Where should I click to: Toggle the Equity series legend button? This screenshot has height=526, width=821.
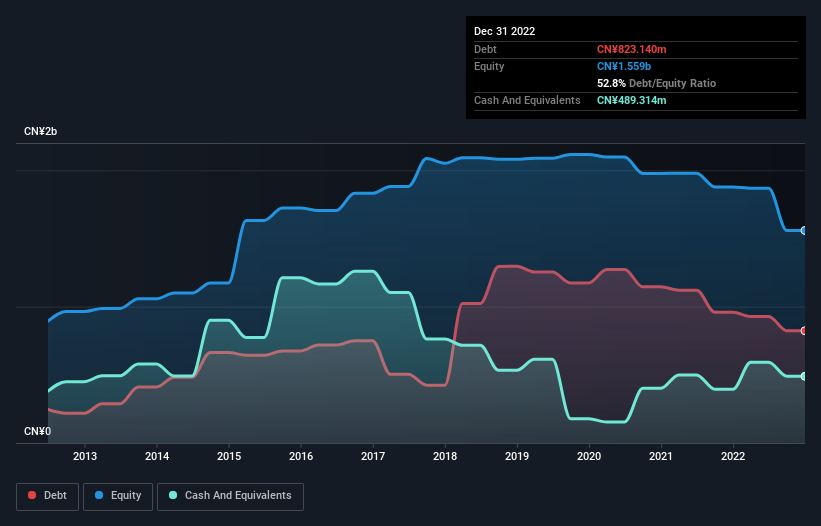tap(118, 496)
